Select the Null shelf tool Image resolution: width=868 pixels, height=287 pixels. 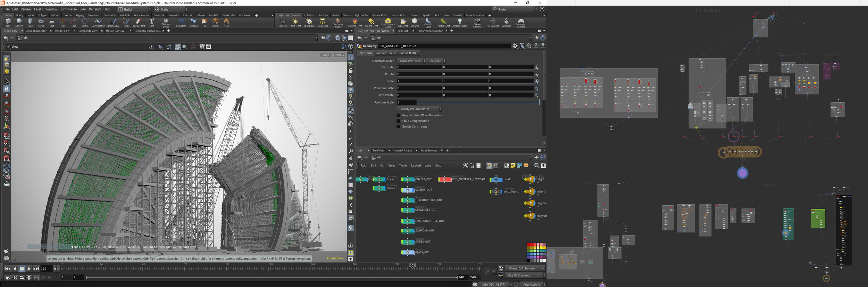(63, 23)
